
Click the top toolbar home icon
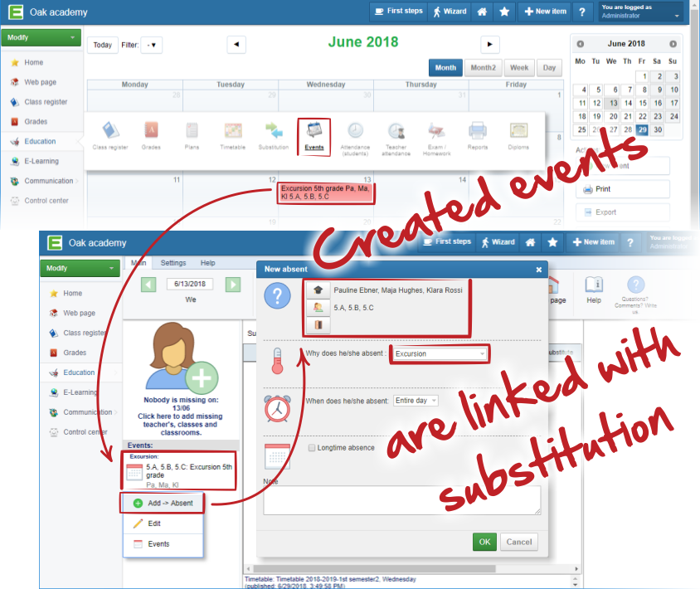[x=482, y=12]
